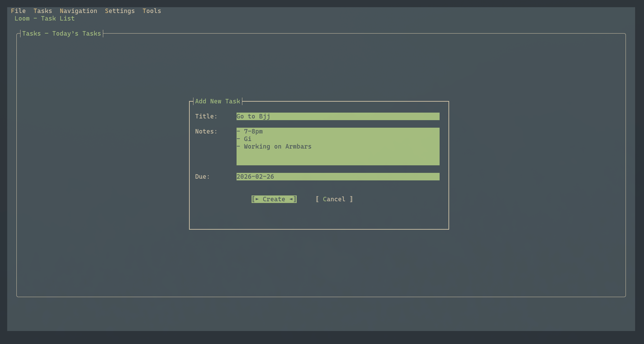Open the Tools menu
This screenshot has height=344, width=644.
(x=151, y=11)
